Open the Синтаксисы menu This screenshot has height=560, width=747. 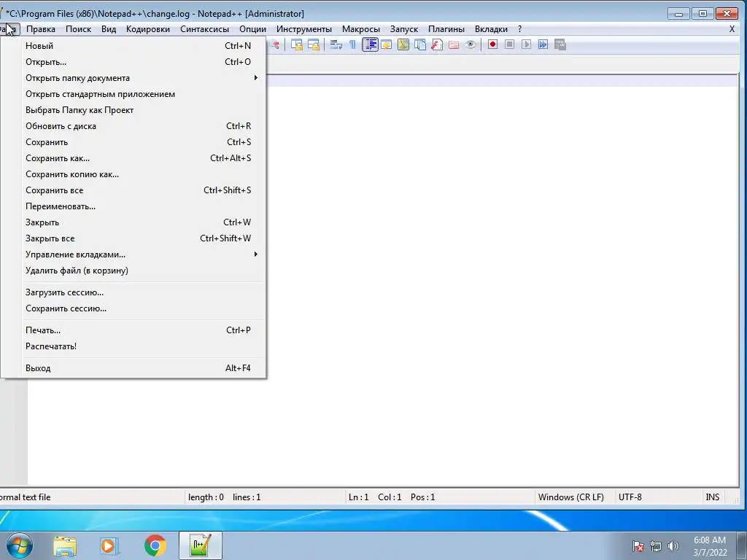click(204, 29)
